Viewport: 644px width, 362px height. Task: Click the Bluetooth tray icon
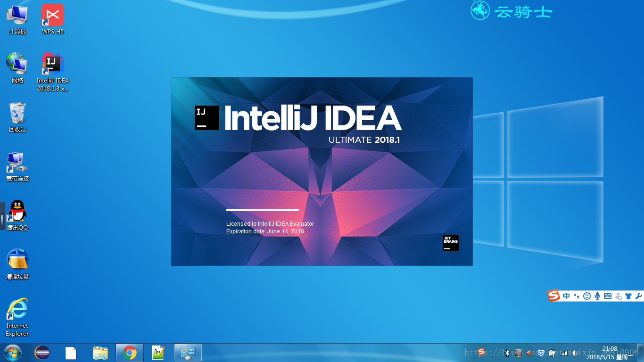click(x=507, y=353)
